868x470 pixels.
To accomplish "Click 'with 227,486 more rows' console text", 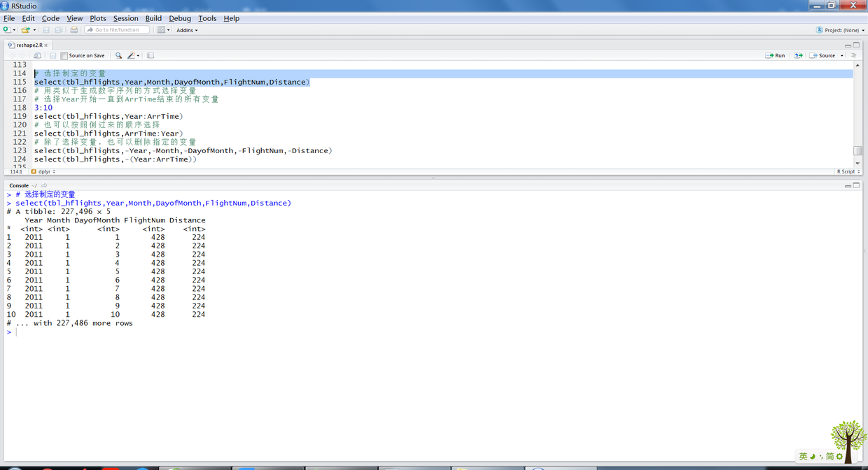I will [83, 323].
